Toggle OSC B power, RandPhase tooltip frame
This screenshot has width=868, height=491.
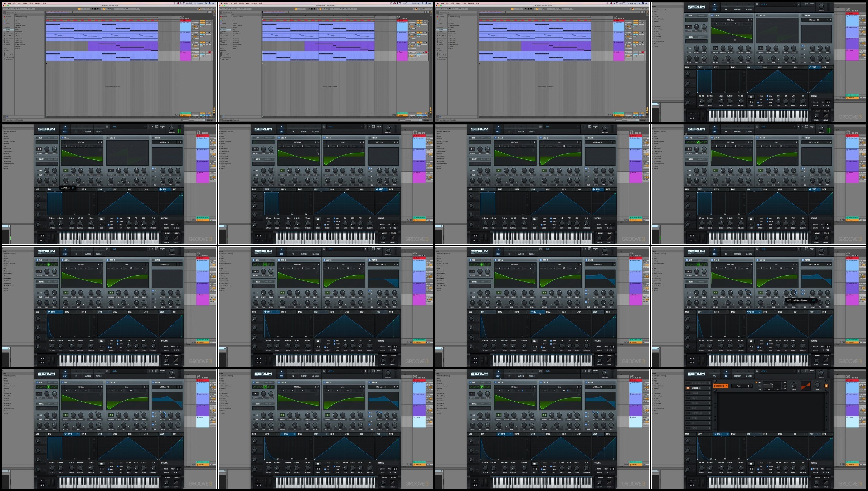click(757, 260)
